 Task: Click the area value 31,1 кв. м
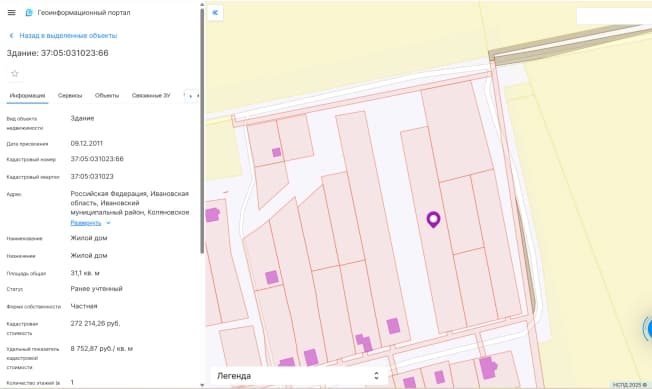(x=85, y=273)
